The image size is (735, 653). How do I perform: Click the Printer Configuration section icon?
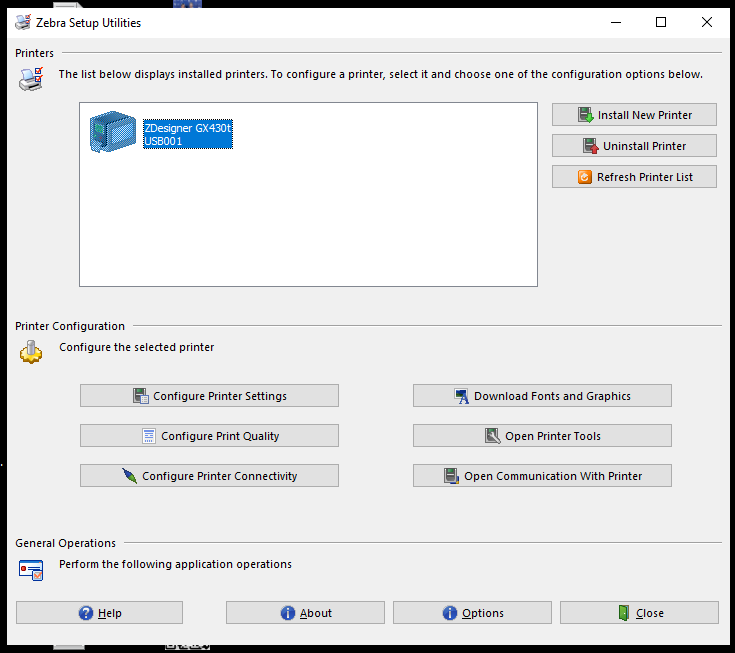tap(31, 351)
